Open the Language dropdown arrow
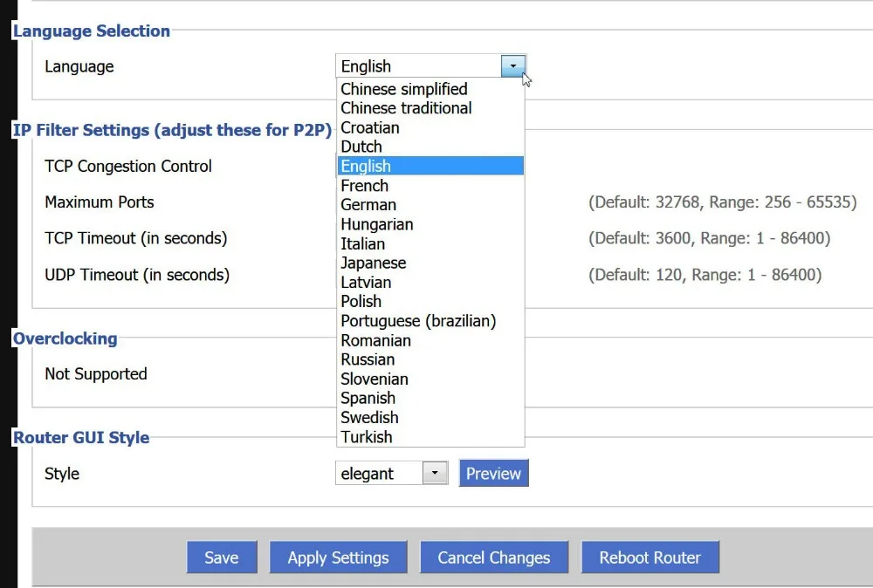 (x=512, y=65)
